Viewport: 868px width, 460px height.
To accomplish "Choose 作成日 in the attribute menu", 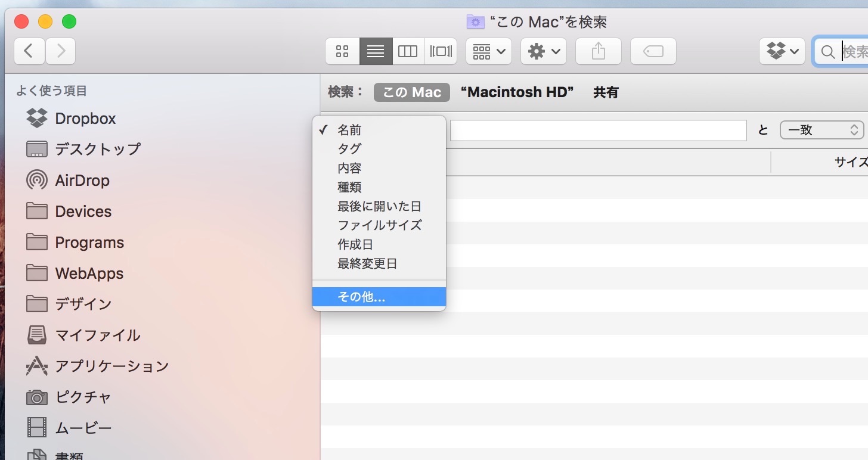I will pyautogui.click(x=379, y=244).
